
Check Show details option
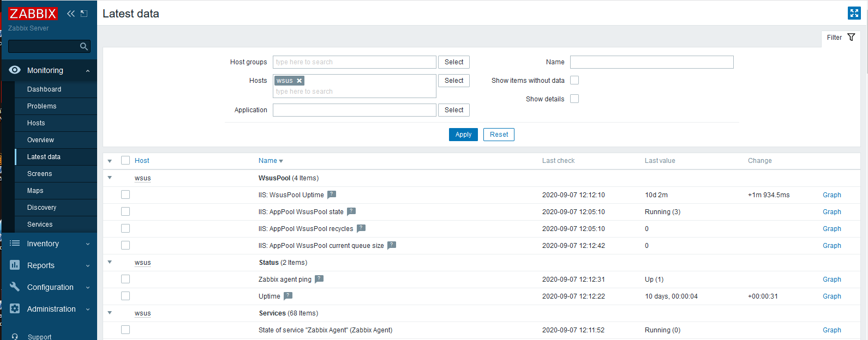(574, 99)
